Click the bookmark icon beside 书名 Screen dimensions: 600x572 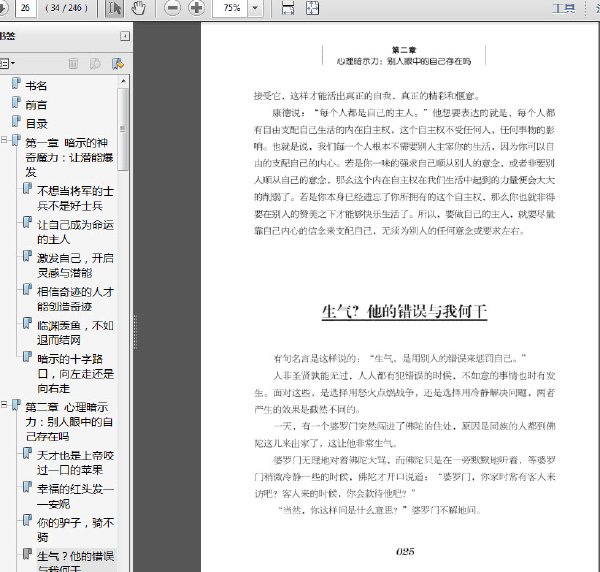point(16,83)
